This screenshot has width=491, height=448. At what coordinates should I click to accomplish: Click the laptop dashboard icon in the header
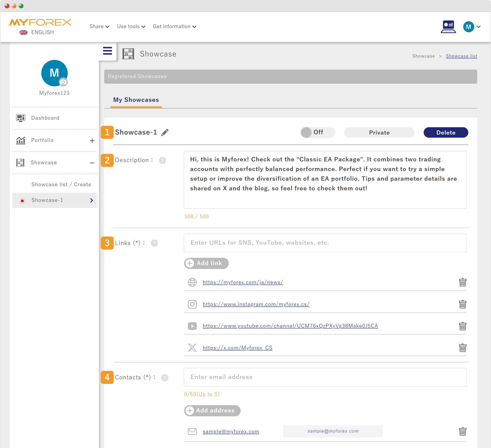coord(448,27)
